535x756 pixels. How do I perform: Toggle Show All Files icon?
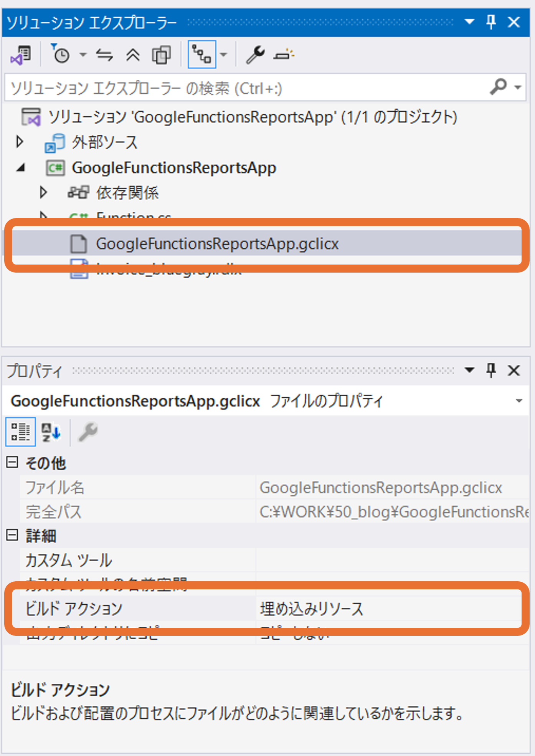pyautogui.click(x=161, y=55)
